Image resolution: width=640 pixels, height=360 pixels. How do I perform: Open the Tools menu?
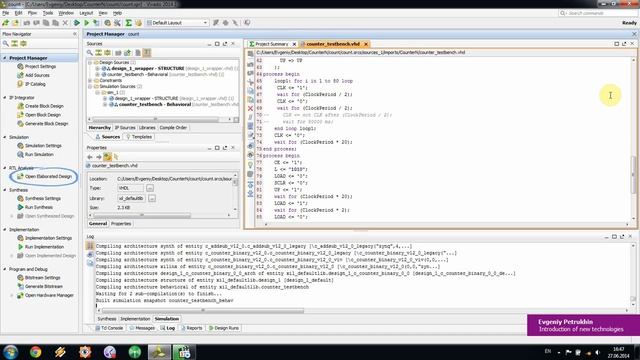click(x=48, y=13)
